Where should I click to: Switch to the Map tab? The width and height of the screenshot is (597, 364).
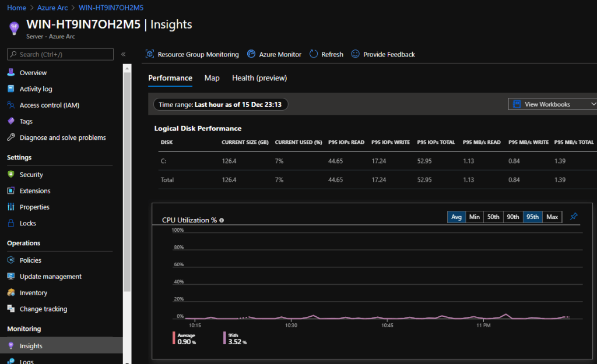tap(212, 78)
